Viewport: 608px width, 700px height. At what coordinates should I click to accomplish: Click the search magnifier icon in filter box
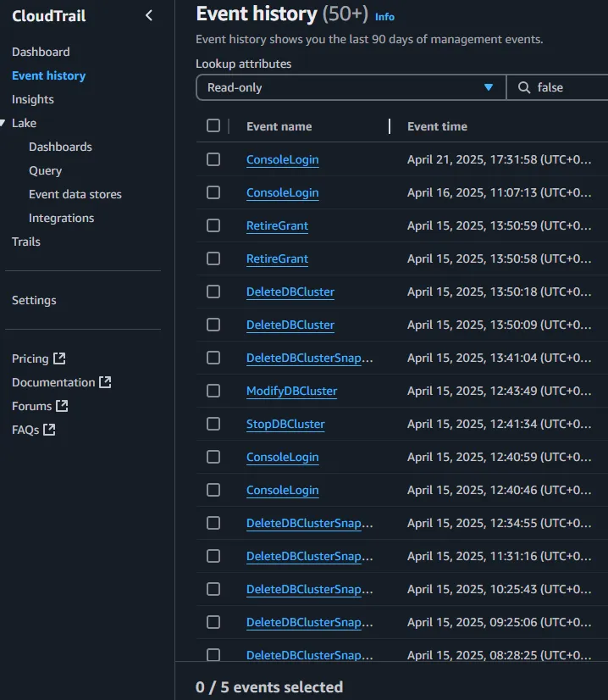point(524,87)
